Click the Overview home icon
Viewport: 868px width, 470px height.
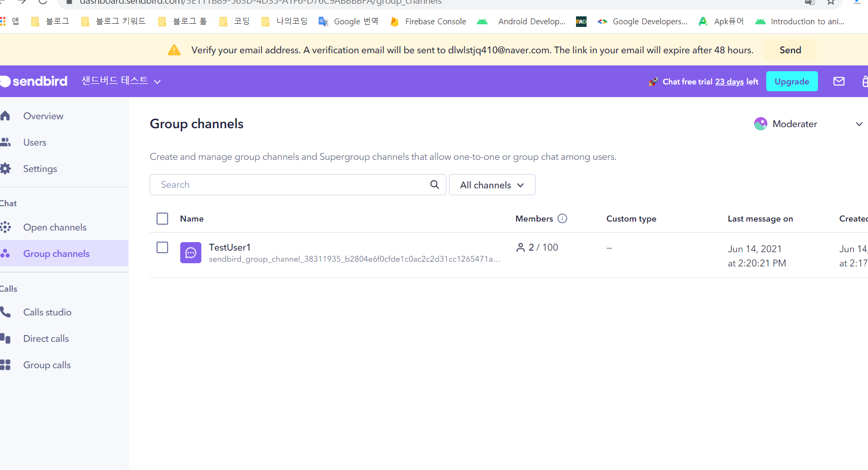tap(5, 116)
